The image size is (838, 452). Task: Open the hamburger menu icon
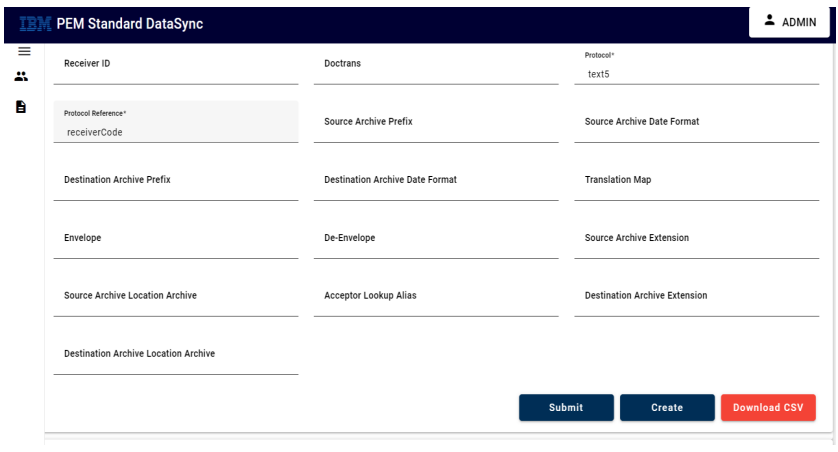[24, 51]
